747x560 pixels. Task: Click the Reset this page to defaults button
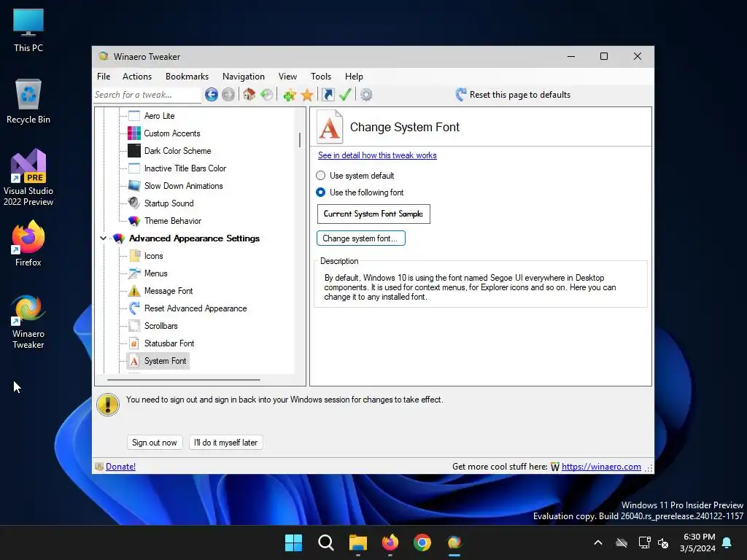tap(513, 95)
